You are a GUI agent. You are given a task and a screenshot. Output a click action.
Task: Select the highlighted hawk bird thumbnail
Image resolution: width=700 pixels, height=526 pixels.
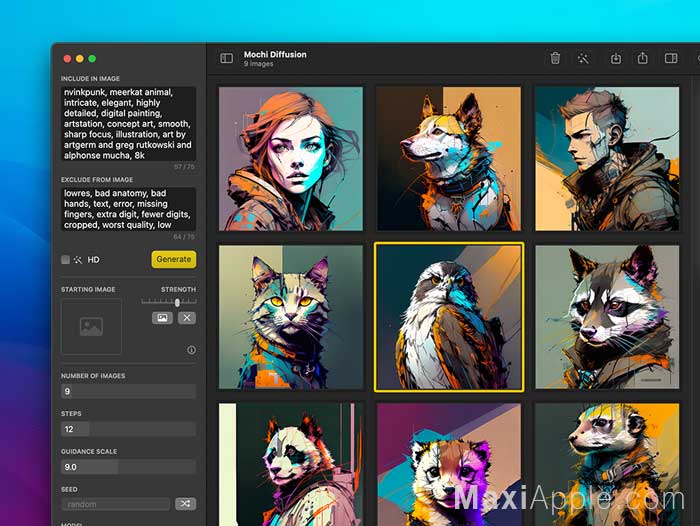pyautogui.click(x=449, y=317)
